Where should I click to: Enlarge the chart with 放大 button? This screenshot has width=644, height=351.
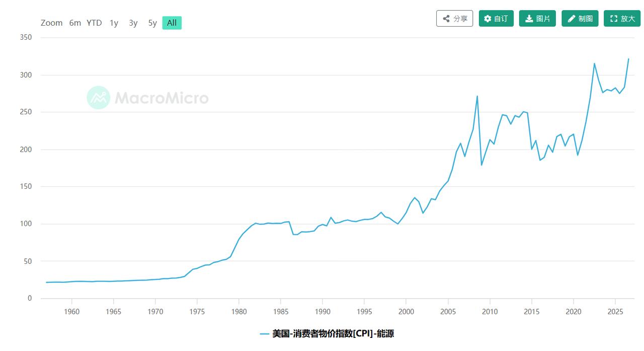click(622, 19)
